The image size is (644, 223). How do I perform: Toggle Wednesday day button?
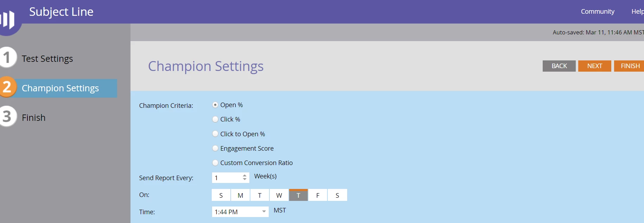tap(279, 195)
